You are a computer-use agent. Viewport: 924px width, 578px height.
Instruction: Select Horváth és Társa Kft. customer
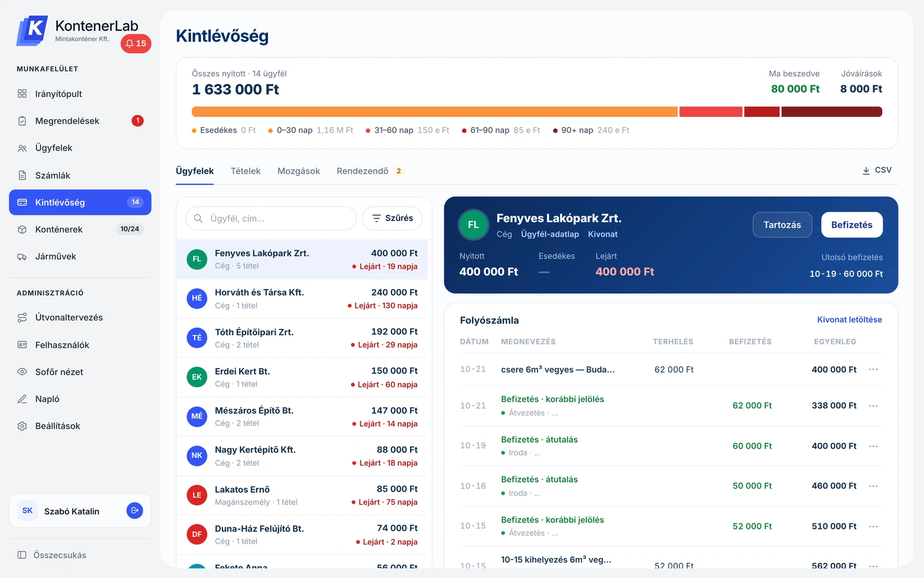[x=302, y=298]
